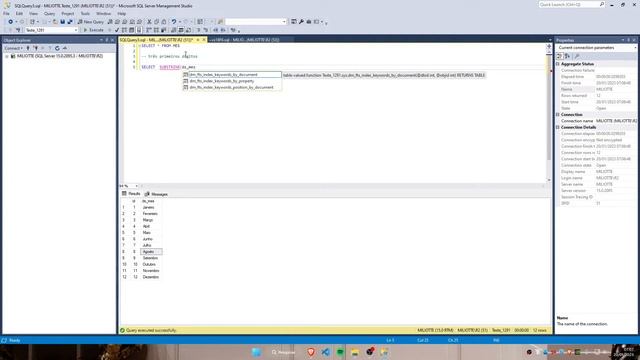Viewport: 640px width, 360px height.
Task: Click the Outubro cell in results
Action: [151, 264]
